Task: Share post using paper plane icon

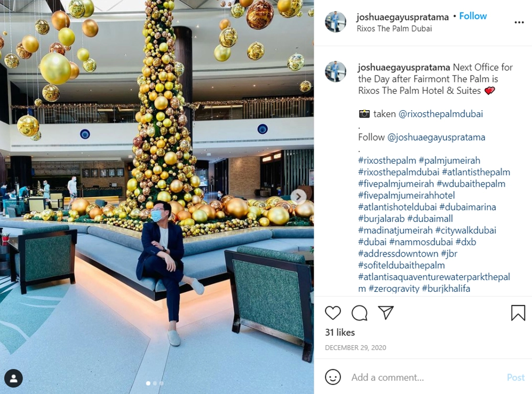Action: [x=386, y=313]
